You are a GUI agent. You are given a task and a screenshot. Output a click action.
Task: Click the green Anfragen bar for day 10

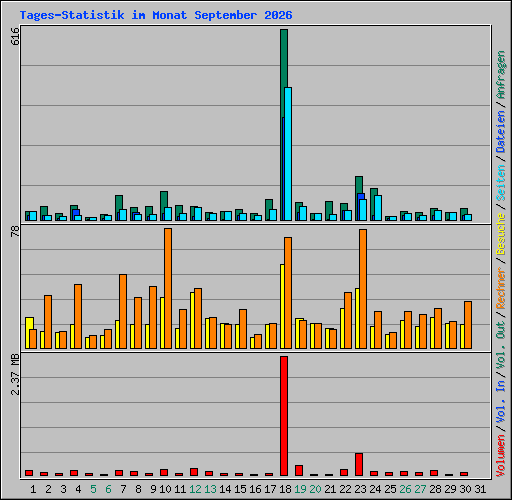pos(164,199)
